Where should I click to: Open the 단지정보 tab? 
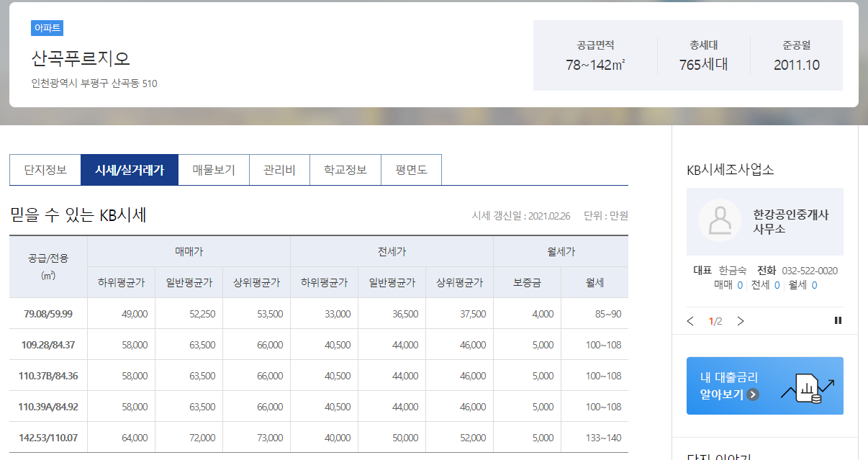point(45,170)
